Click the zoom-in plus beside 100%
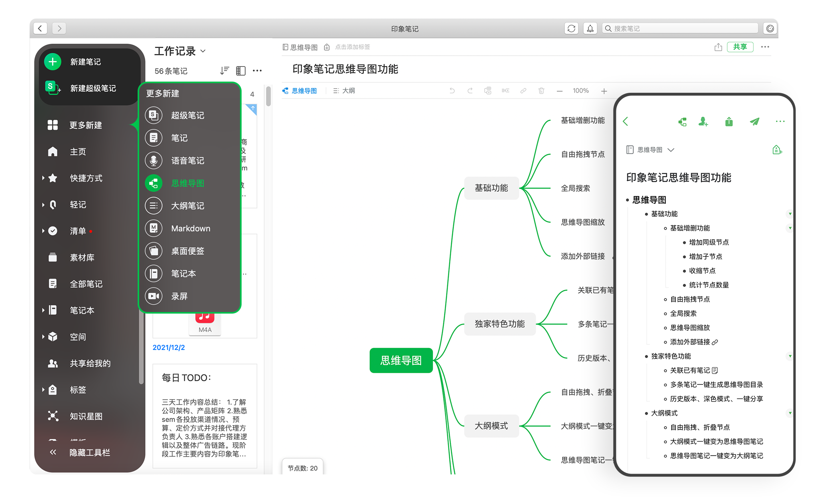Image resolution: width=816 pixels, height=504 pixels. point(604,91)
